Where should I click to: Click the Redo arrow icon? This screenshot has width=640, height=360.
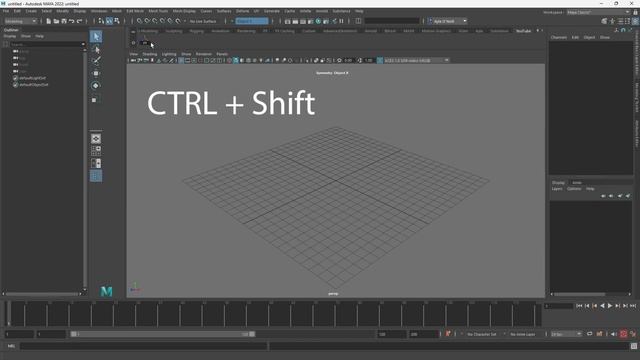click(x=79, y=21)
